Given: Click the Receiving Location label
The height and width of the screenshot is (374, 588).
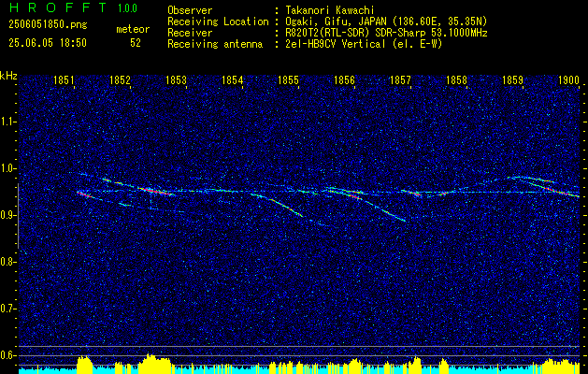Looking at the screenshot, I should tap(218, 22).
